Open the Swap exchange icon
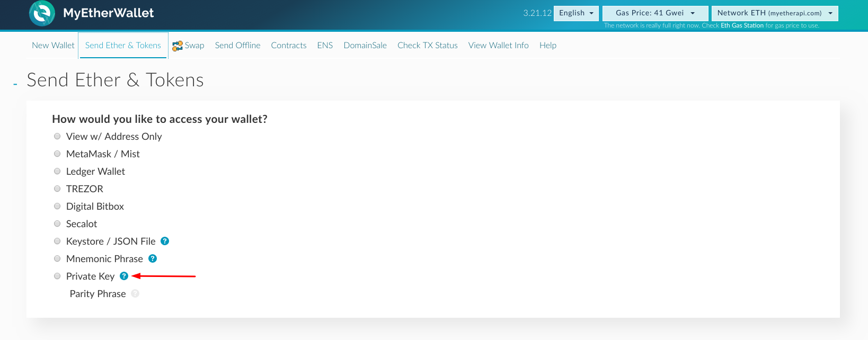The width and height of the screenshot is (868, 340). pos(178,46)
